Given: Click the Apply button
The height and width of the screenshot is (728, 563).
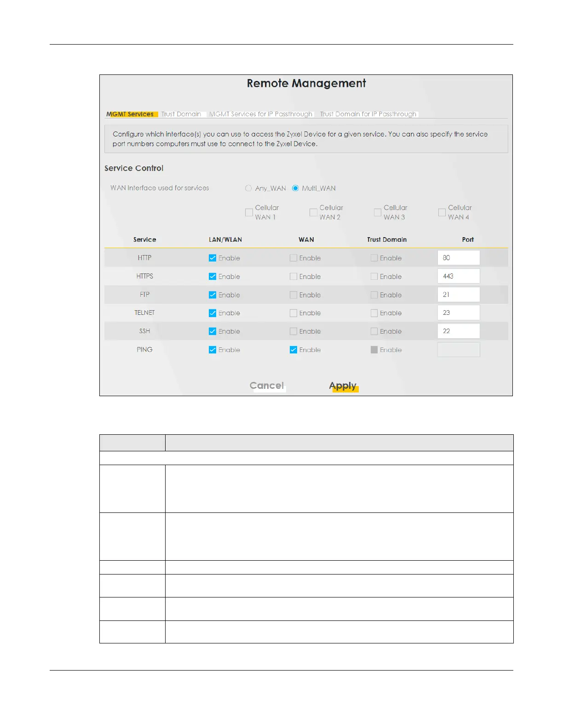Looking at the screenshot, I should pos(343,386).
